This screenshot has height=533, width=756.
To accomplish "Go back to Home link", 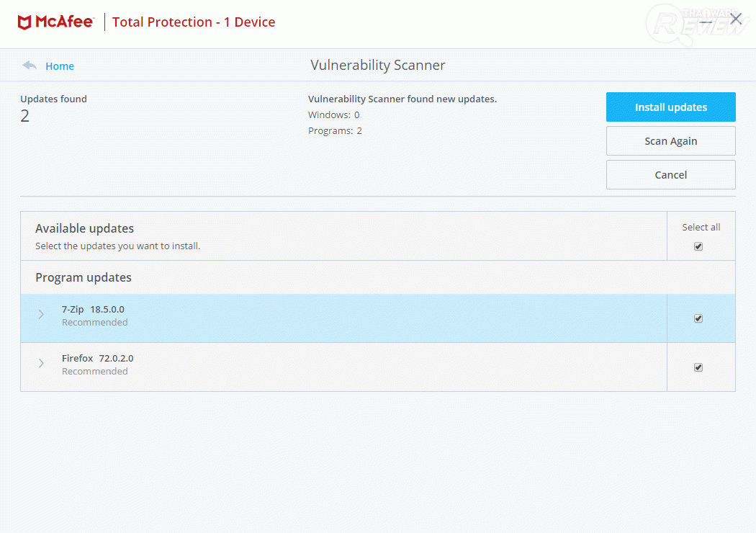I will [60, 66].
